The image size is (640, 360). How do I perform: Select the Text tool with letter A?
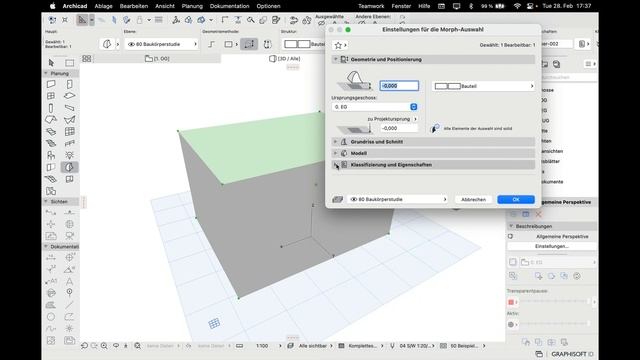click(69, 281)
